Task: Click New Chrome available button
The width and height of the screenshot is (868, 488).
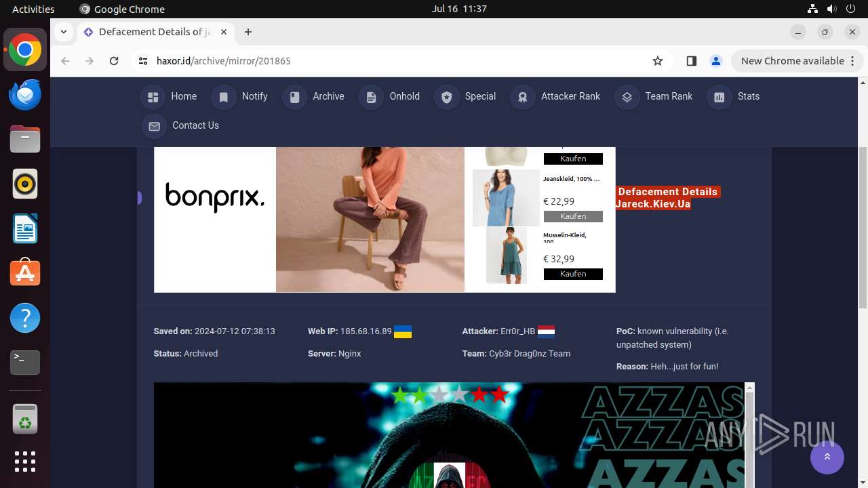Action: 797,61
